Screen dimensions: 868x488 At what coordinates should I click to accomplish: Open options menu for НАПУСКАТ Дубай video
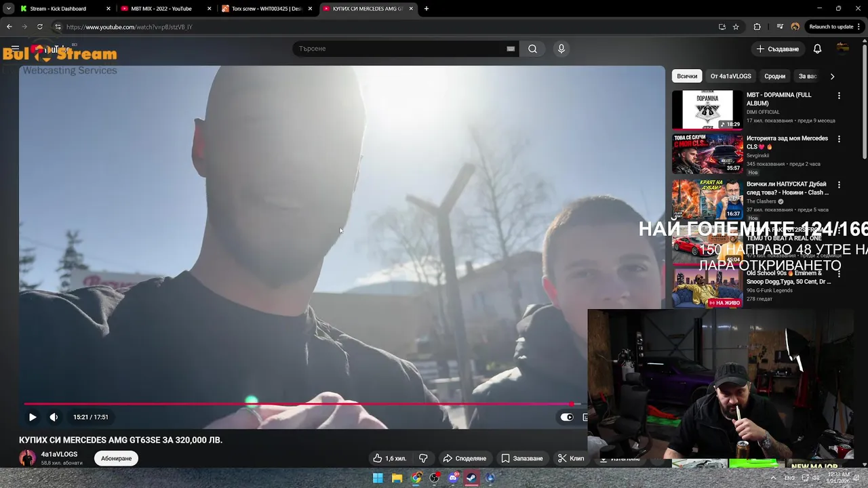839,184
